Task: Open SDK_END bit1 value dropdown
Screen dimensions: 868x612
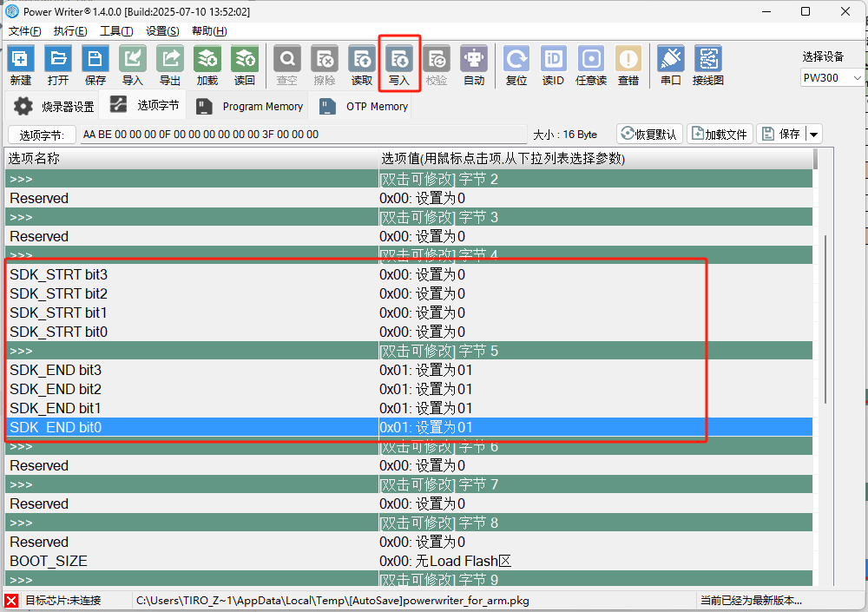Action: [595, 408]
